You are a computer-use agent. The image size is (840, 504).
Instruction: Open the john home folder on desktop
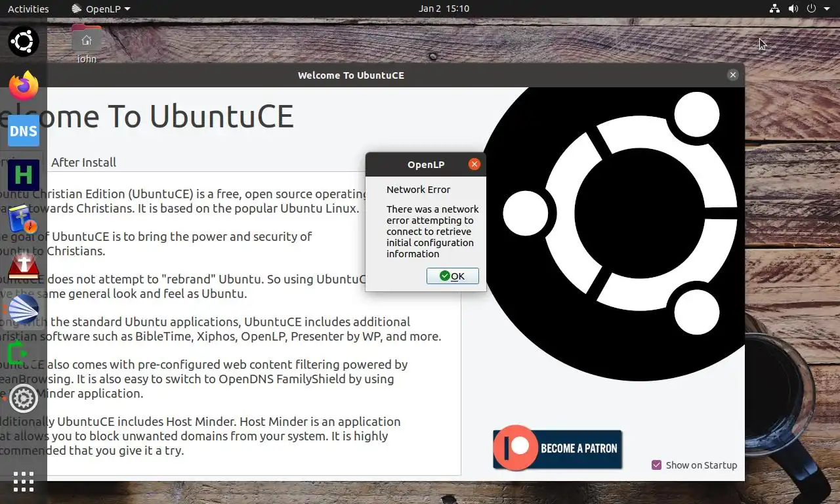coord(87,45)
